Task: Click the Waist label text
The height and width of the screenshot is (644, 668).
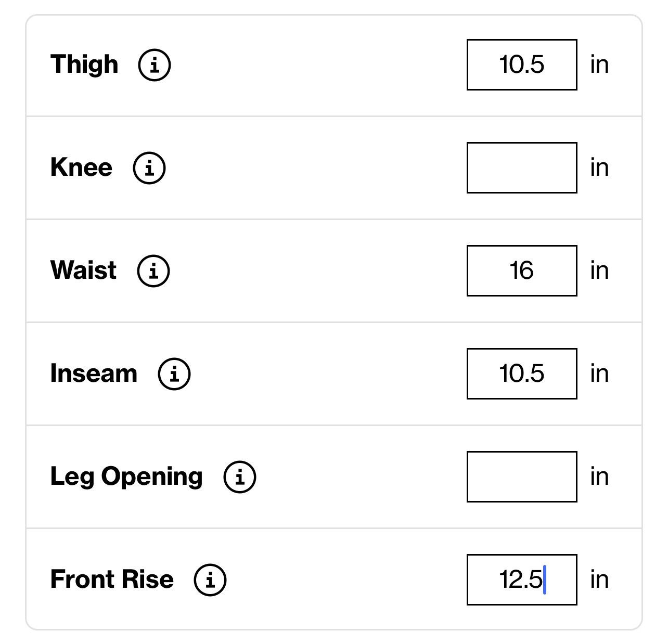Action: (x=83, y=271)
